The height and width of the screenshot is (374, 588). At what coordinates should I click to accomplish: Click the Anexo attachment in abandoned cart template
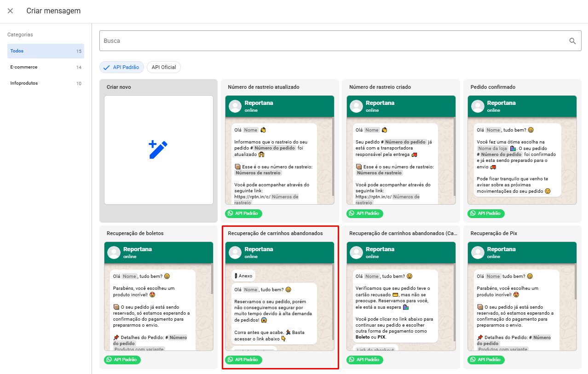243,276
